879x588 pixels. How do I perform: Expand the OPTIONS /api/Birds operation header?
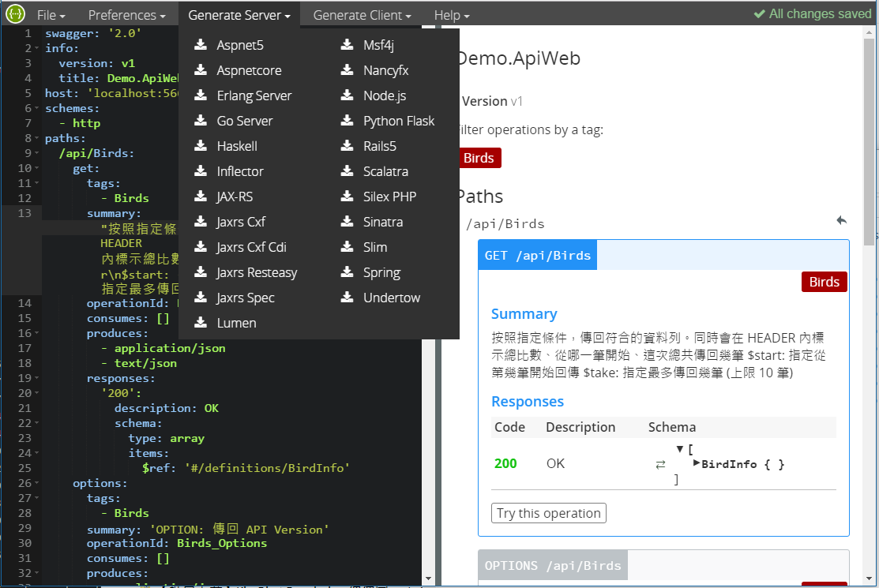553,565
